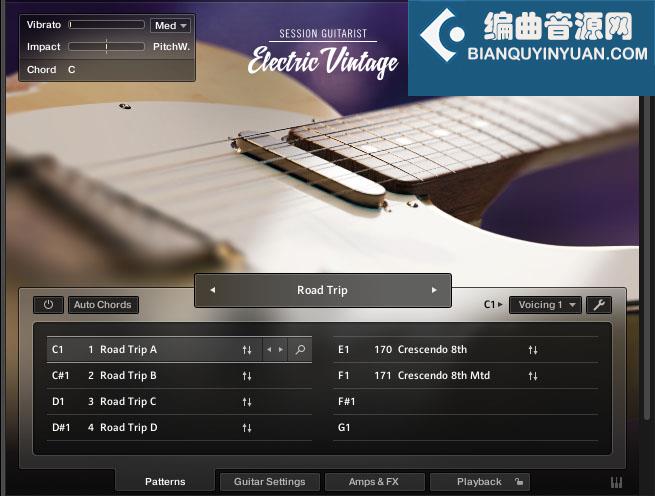This screenshot has width=655, height=496.
Task: Switch to the Guitar Settings tab
Action: coord(270,481)
